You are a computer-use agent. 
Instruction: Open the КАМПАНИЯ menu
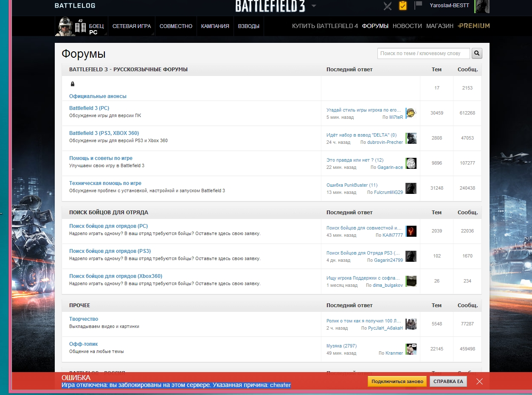pos(215,26)
